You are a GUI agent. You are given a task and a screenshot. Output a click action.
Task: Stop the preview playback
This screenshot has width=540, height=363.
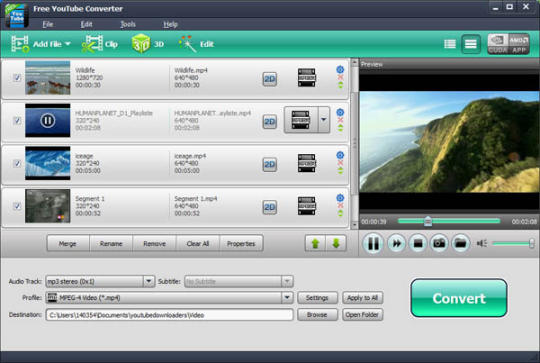[418, 243]
